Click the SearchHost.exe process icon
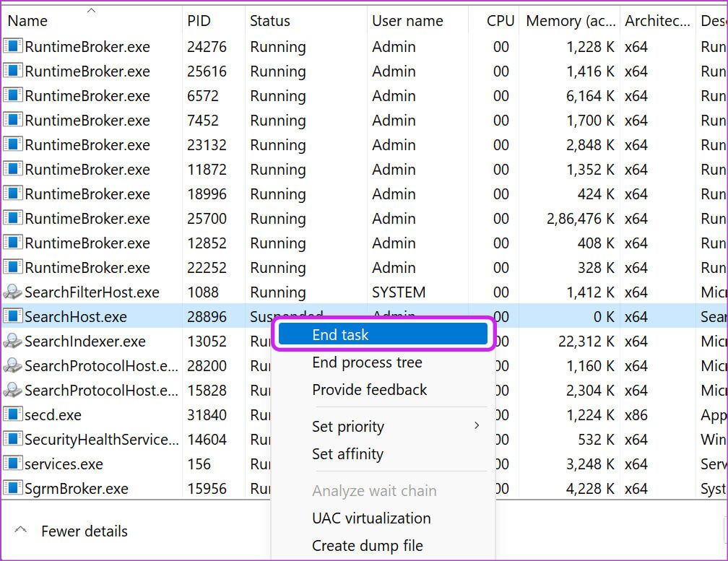 coord(12,316)
